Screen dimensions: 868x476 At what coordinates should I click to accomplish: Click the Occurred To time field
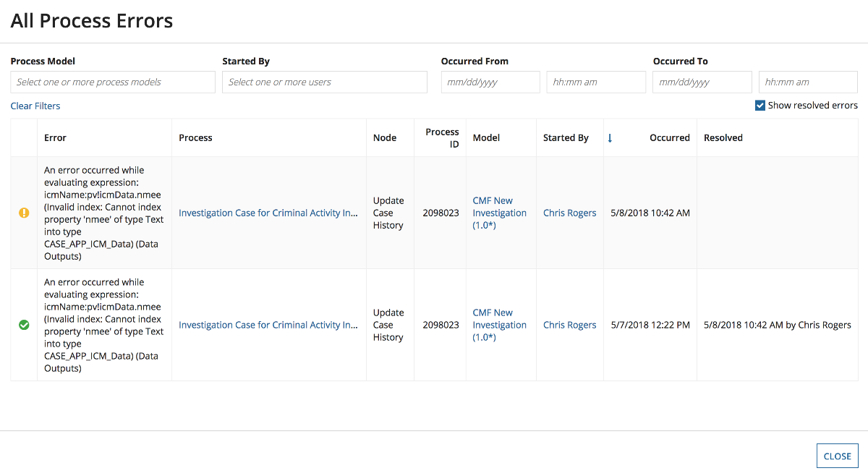[x=808, y=82]
